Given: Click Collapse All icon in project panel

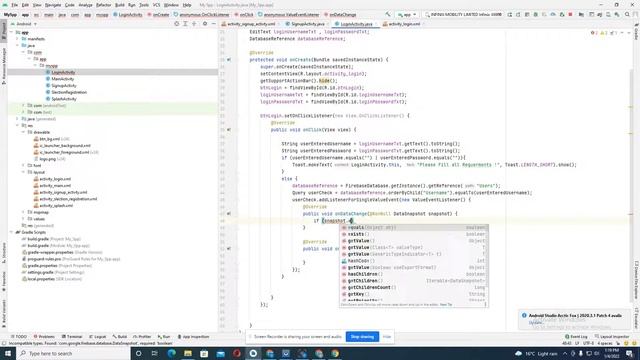Looking at the screenshot, I should (194, 24).
